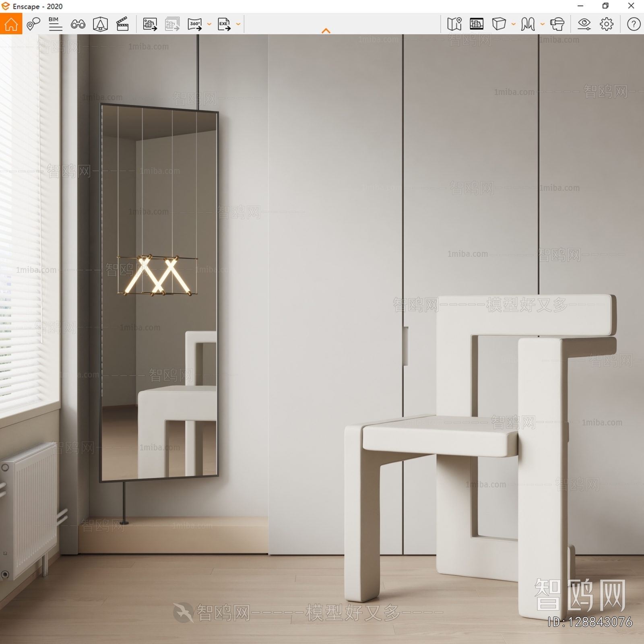Export a 360 panorama
The image size is (644, 644).
pyautogui.click(x=195, y=24)
